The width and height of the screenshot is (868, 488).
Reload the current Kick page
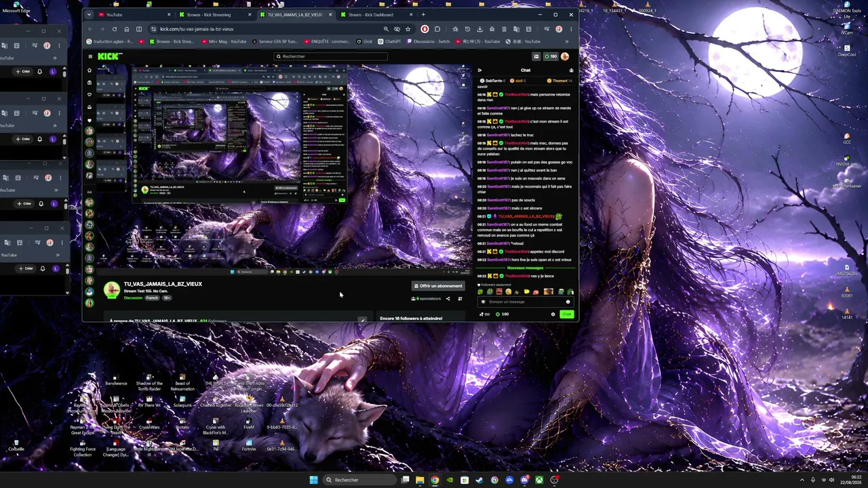(114, 29)
